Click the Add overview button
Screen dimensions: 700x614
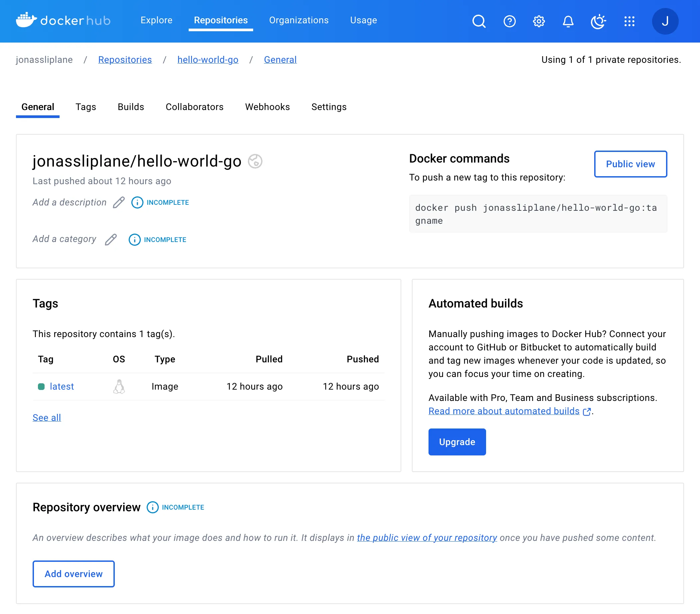(x=73, y=573)
